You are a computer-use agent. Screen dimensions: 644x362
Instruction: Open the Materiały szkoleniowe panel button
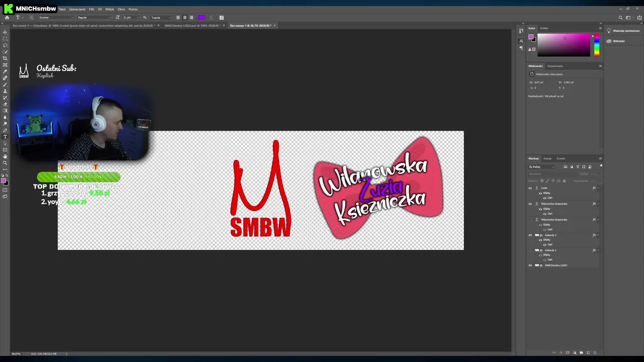click(x=623, y=31)
